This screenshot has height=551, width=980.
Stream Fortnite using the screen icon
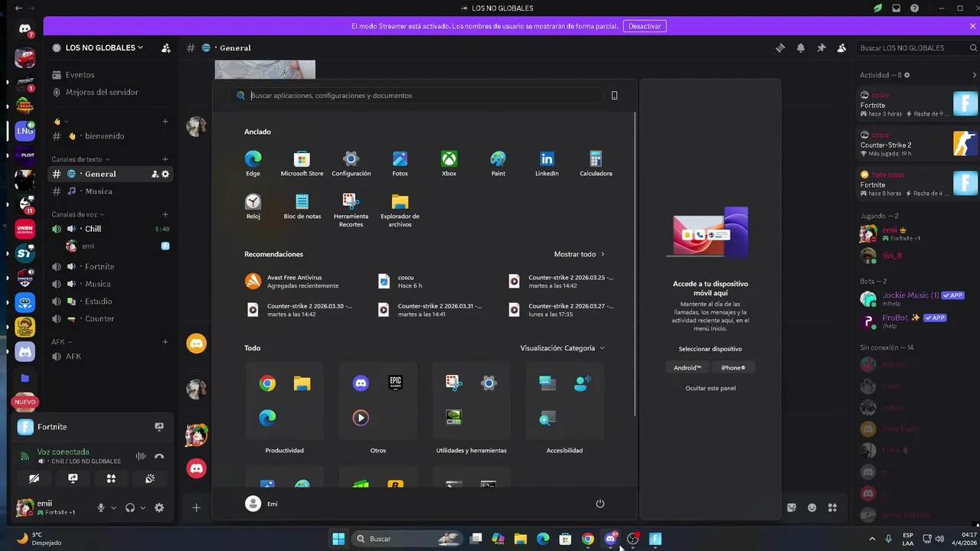coord(159,426)
